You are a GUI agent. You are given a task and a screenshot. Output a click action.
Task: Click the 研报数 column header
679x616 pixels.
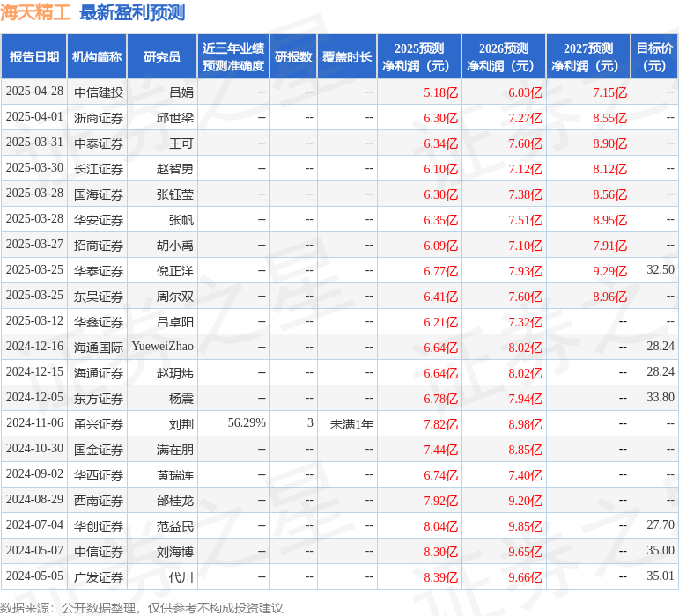pos(293,56)
